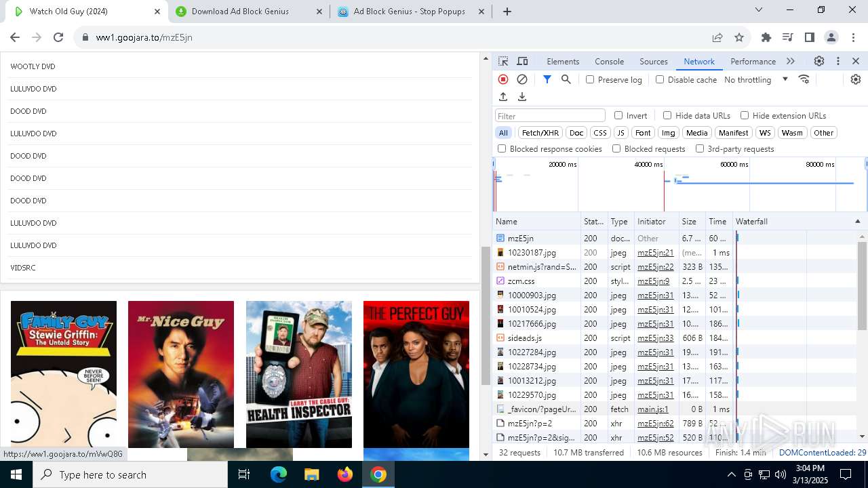Screen dimensions: 868x488
Task: Sort by Waterfall column arrow
Action: (x=857, y=222)
